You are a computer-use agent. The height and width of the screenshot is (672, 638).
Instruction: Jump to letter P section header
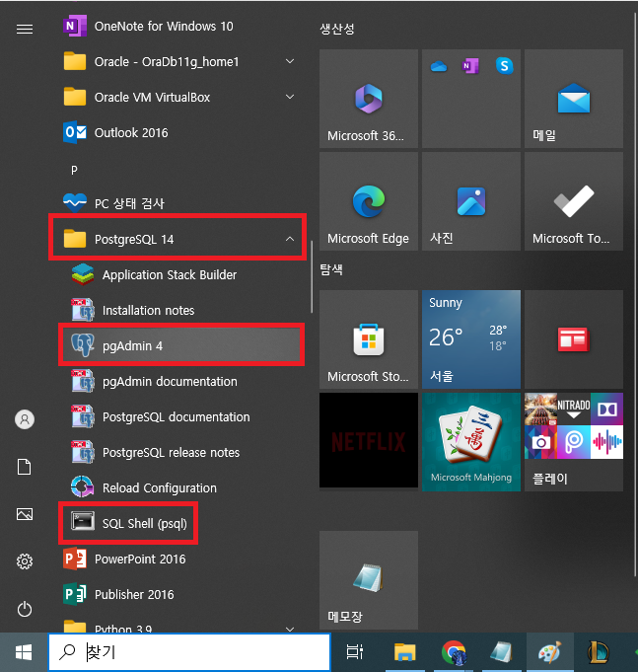(x=75, y=171)
